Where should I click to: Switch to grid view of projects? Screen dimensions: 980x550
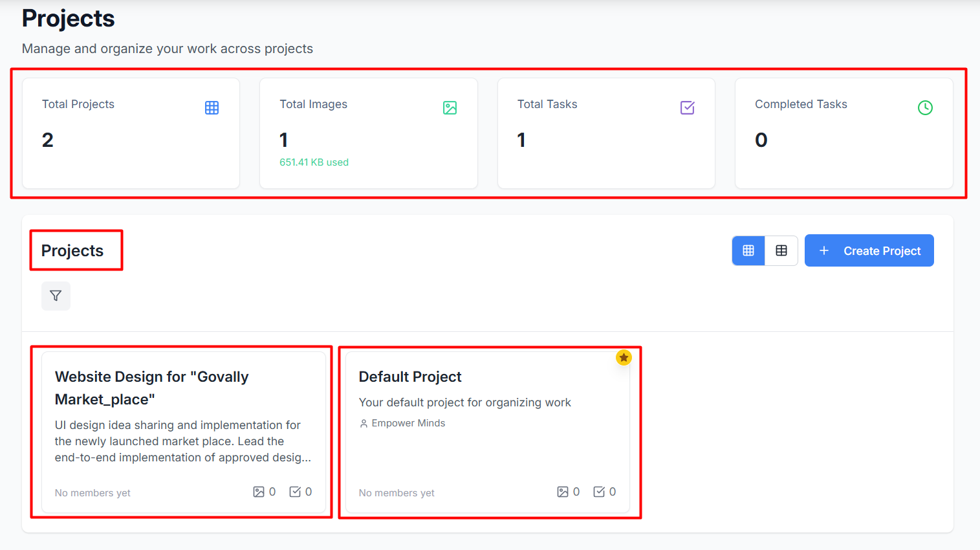(748, 250)
